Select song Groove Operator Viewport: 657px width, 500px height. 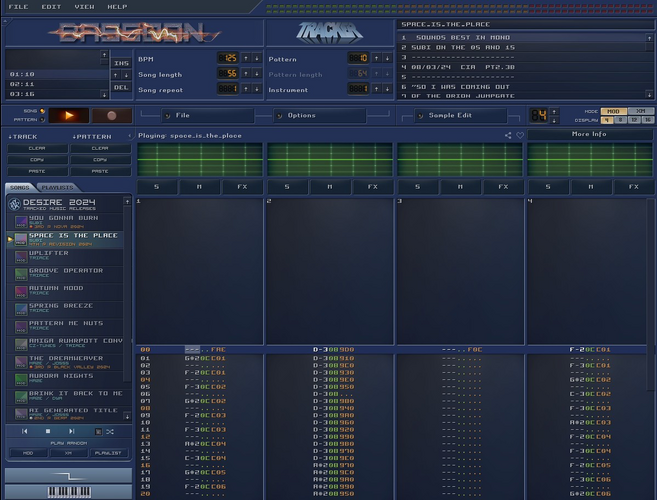pos(65,273)
